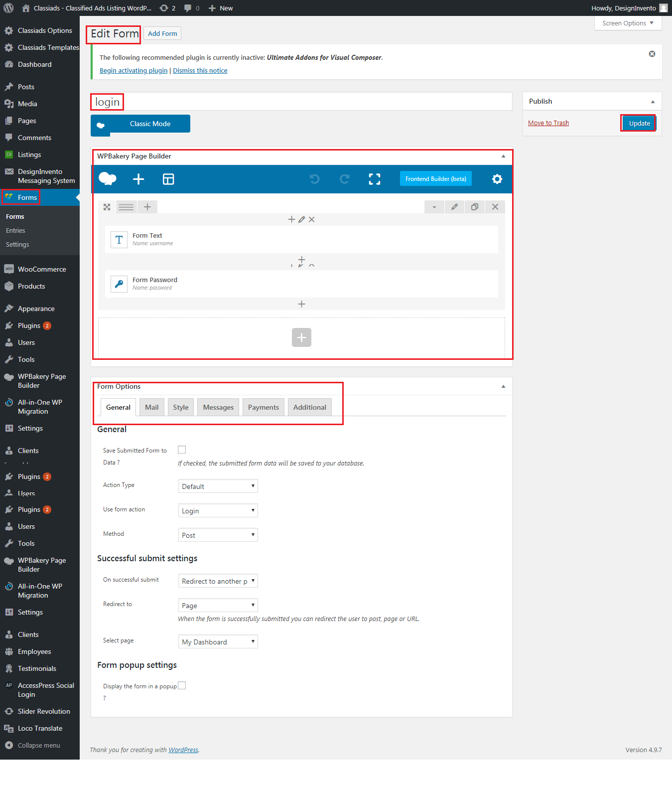Viewport: 672px width, 788px height.
Task: Open the Method dropdown set to Post
Action: 218,535
